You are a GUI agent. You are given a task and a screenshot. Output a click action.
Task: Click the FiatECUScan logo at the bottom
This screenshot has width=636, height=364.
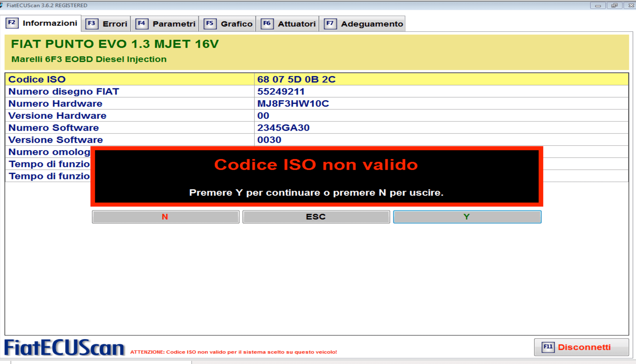(64, 347)
